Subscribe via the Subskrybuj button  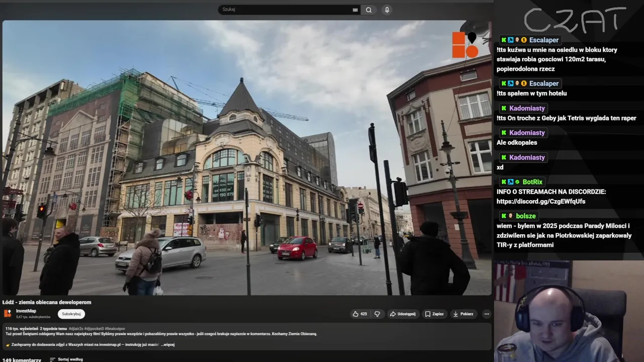pyautogui.click(x=71, y=314)
